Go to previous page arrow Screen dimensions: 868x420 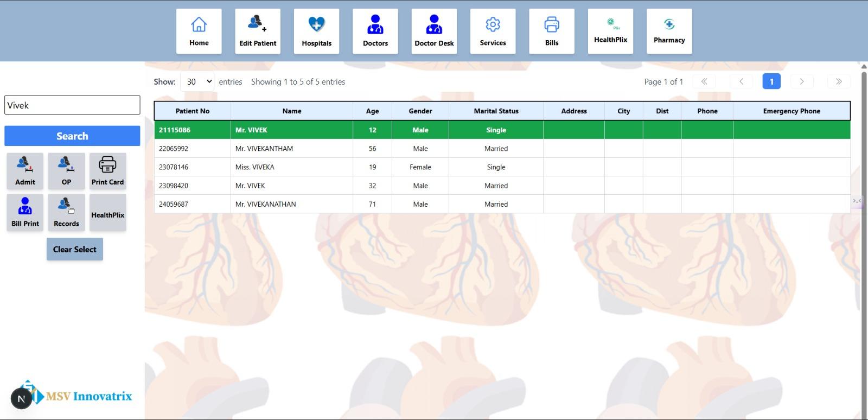(x=741, y=81)
